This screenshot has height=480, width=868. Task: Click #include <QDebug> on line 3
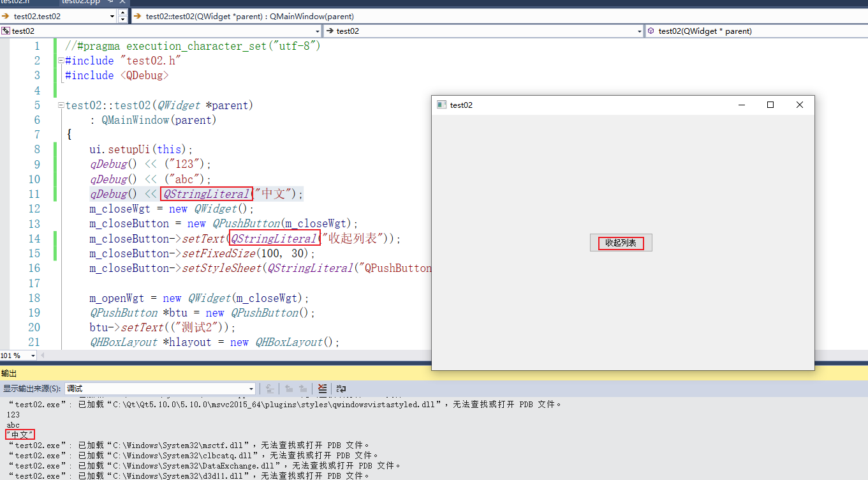click(117, 75)
